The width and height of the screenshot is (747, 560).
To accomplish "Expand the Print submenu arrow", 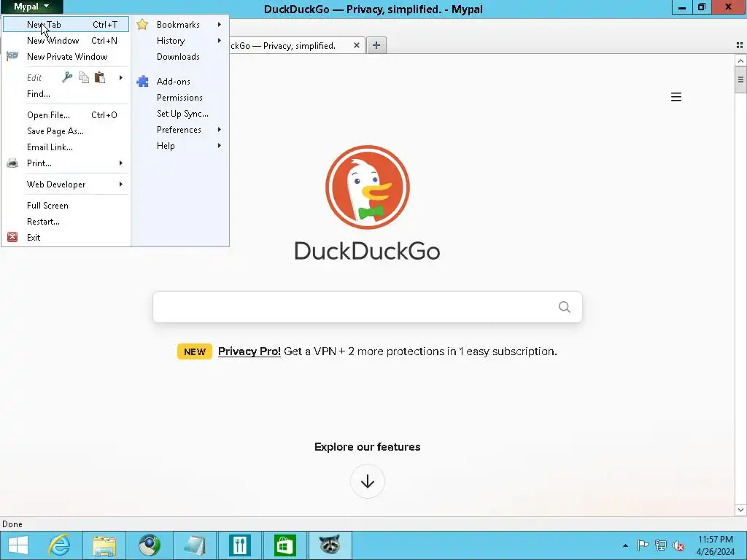I will 121,163.
